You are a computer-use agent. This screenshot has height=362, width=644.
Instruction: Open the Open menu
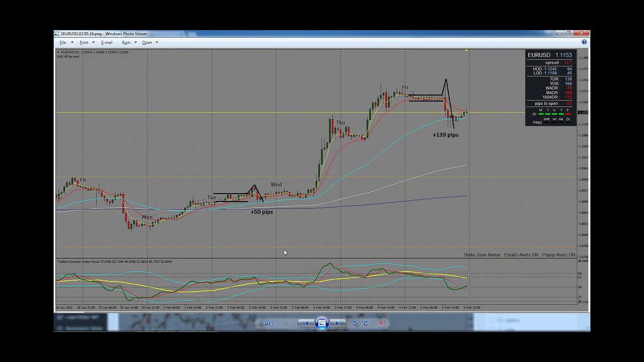click(147, 42)
